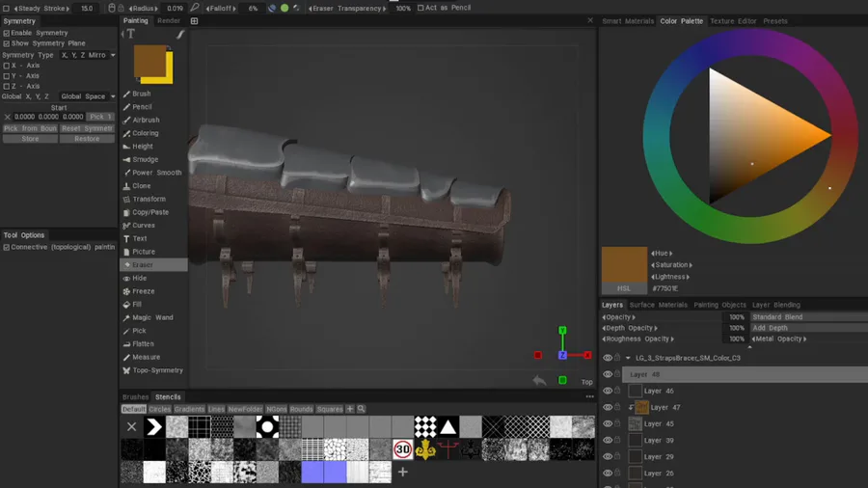Image resolution: width=868 pixels, height=488 pixels.
Task: Click the speed limit 30 stencil
Action: point(403,449)
